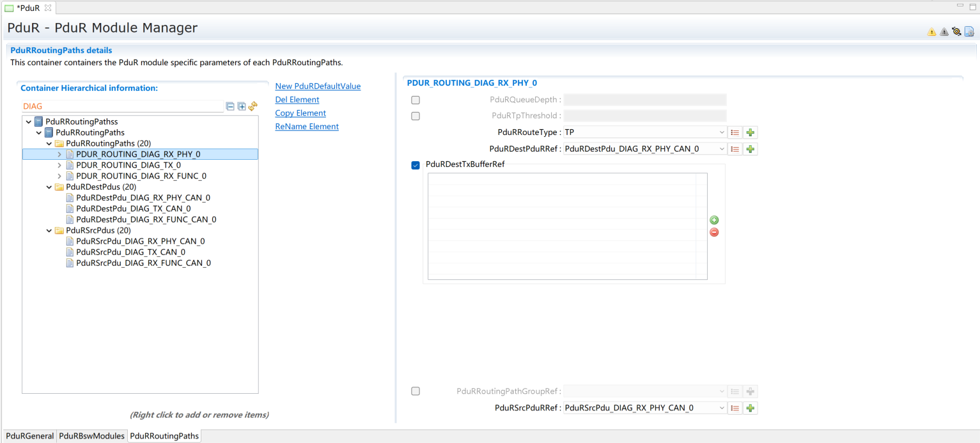Click the yellow refresh arrows icon above tree
980x443 pixels.
click(x=253, y=106)
